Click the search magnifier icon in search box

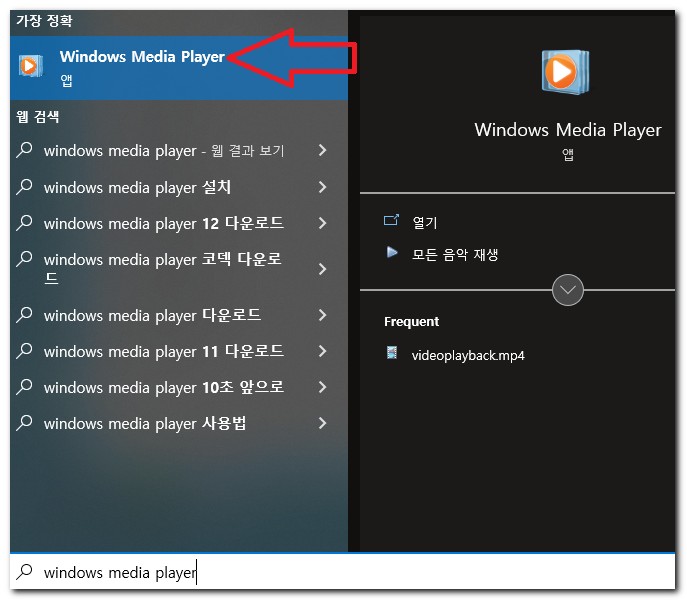25,572
